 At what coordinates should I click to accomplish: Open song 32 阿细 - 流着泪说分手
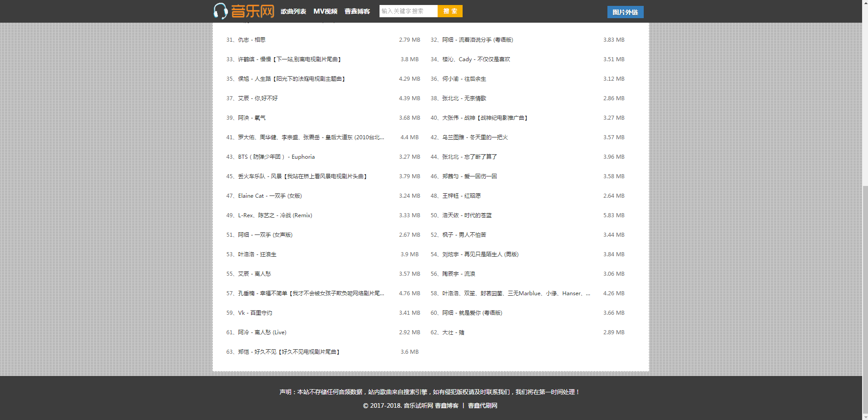[x=478, y=40]
